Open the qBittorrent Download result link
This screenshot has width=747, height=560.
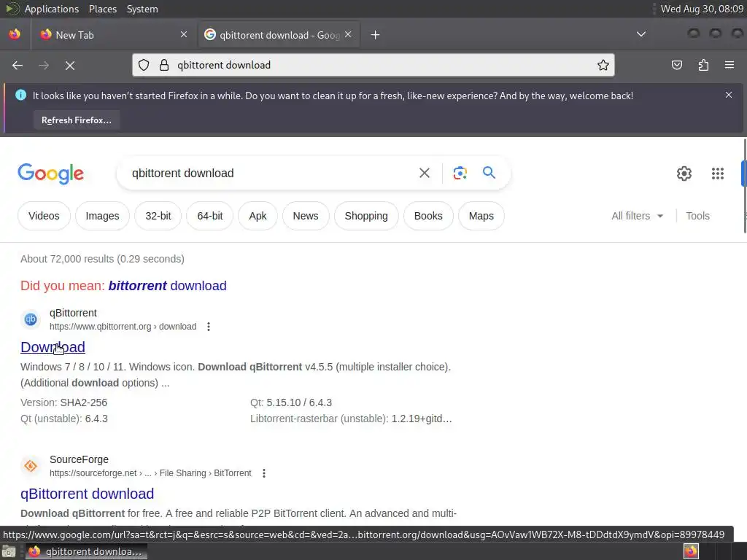53,347
